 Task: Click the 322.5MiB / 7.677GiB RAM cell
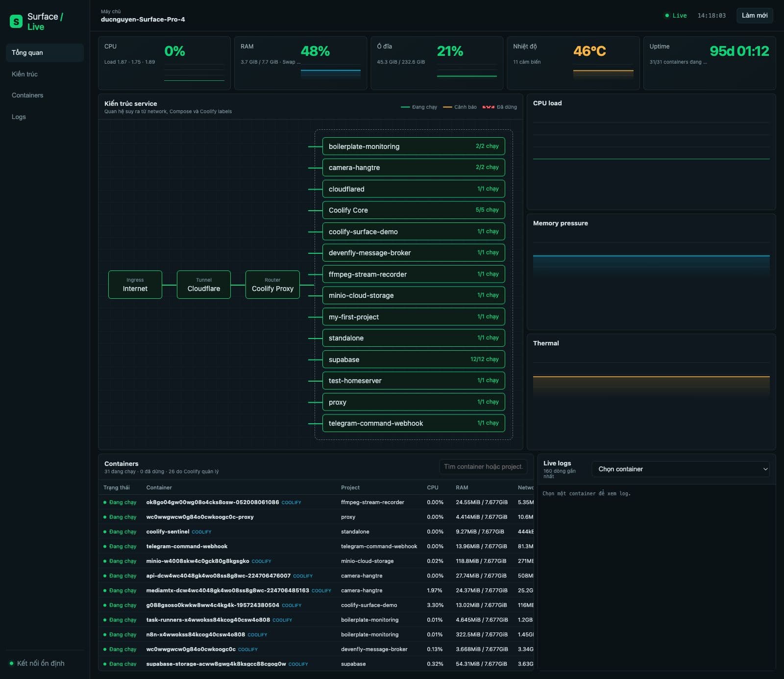[x=482, y=634]
